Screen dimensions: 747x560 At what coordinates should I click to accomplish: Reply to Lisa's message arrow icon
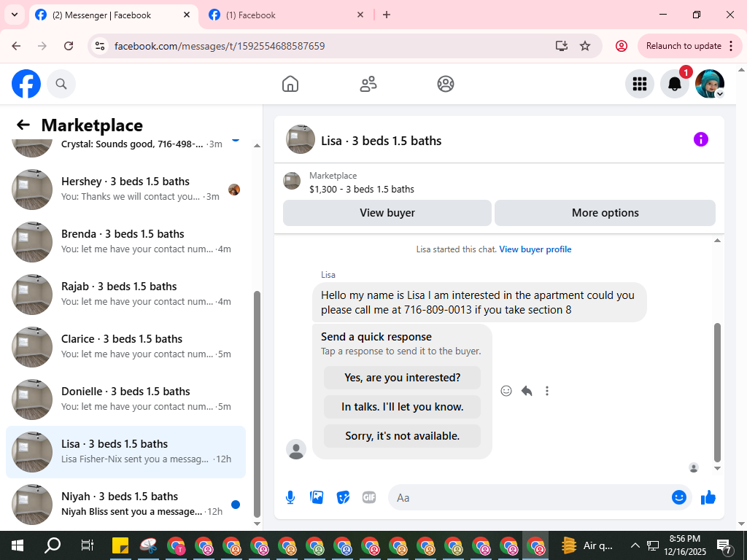(x=527, y=391)
